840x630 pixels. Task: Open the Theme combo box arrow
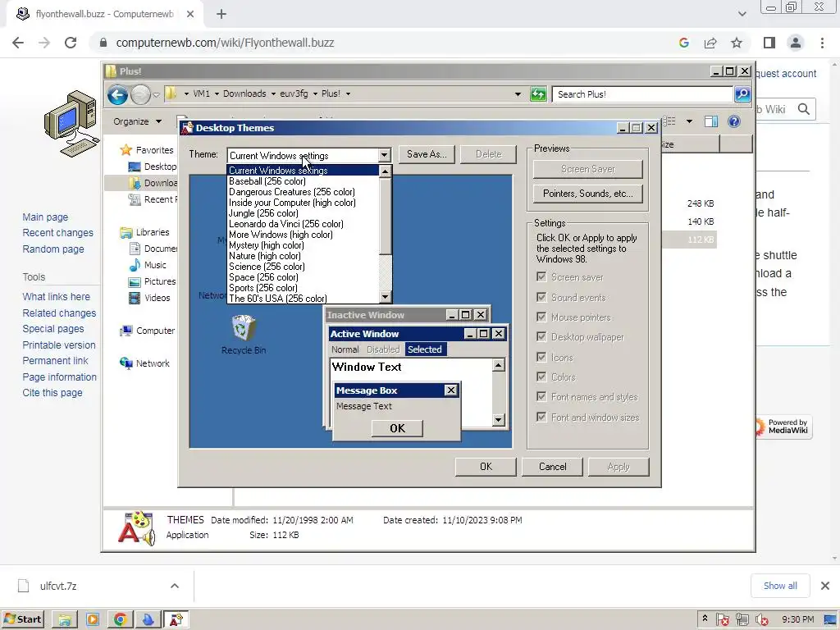point(384,155)
